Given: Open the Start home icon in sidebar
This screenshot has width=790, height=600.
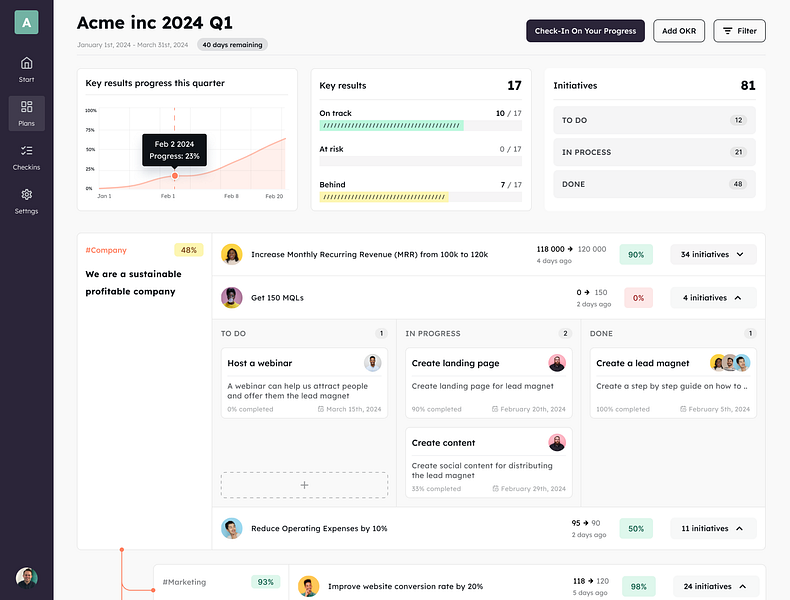Looking at the screenshot, I should coord(27,63).
